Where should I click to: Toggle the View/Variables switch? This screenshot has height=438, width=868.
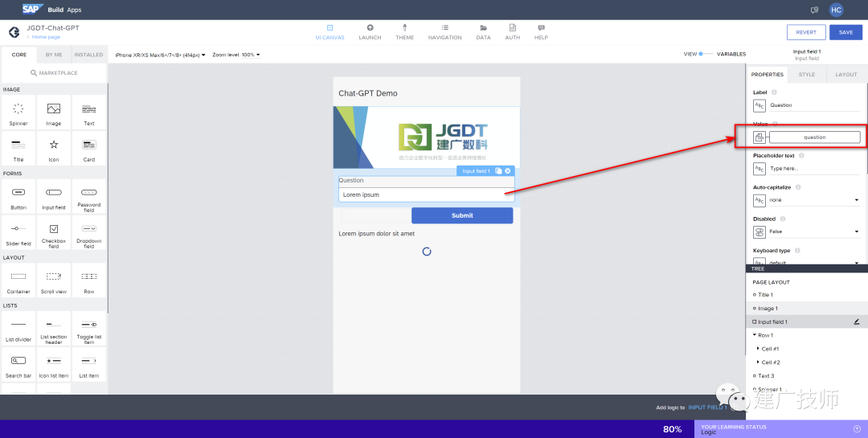point(706,54)
